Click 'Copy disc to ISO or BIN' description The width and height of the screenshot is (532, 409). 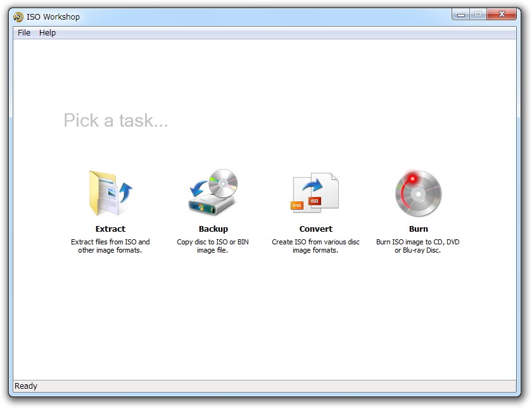tap(213, 246)
